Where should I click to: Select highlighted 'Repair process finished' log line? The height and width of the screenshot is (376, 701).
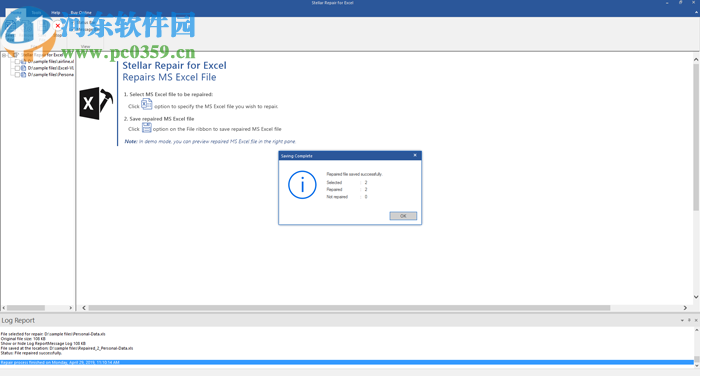(x=347, y=362)
